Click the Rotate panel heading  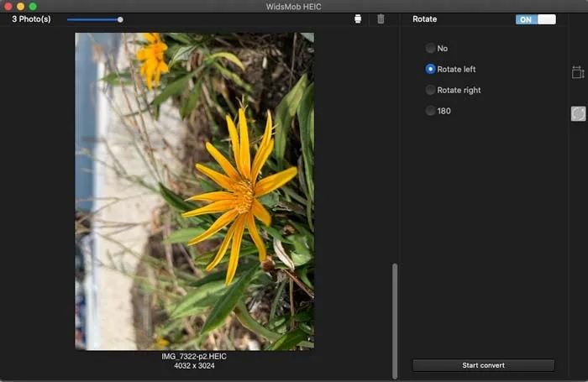(424, 18)
